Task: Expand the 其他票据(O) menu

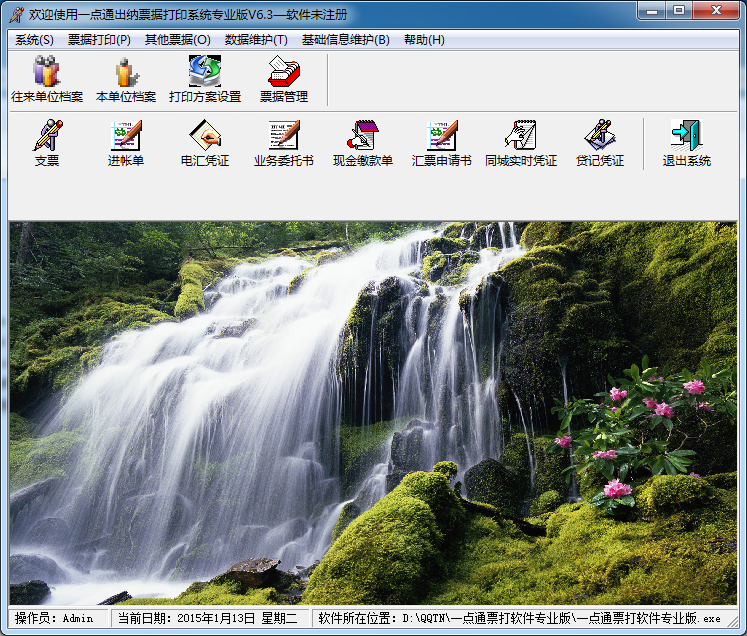Action: (178, 40)
